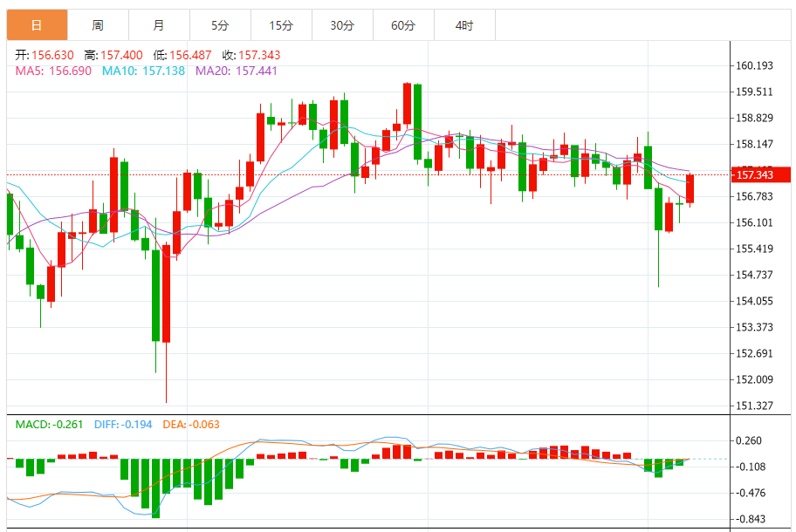This screenshot has width=796, height=532.
Task: Click the tallest red candle peaking near 159.7
Action: click(407, 104)
